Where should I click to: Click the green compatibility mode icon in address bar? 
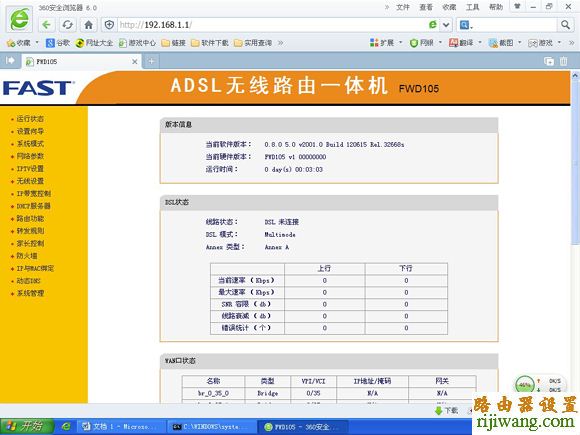[432, 25]
